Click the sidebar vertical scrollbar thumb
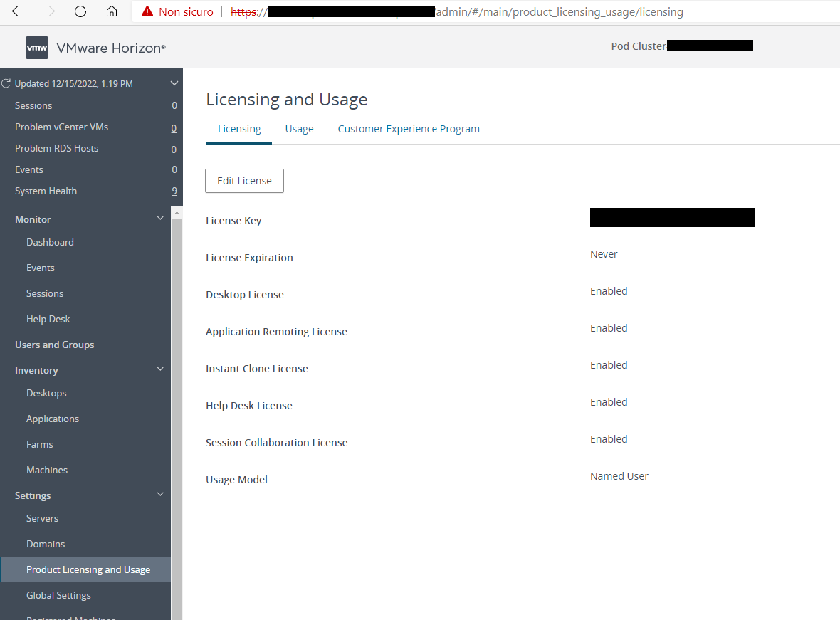The width and height of the screenshot is (840, 620). click(177, 418)
